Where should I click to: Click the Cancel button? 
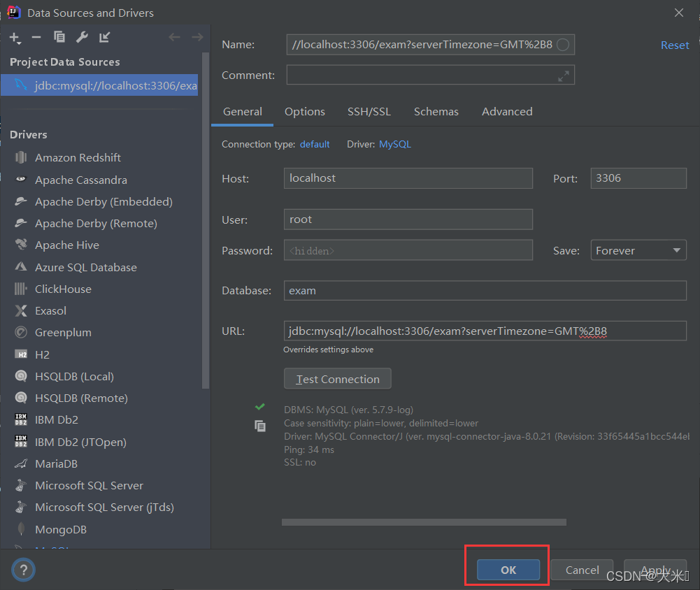(582, 570)
